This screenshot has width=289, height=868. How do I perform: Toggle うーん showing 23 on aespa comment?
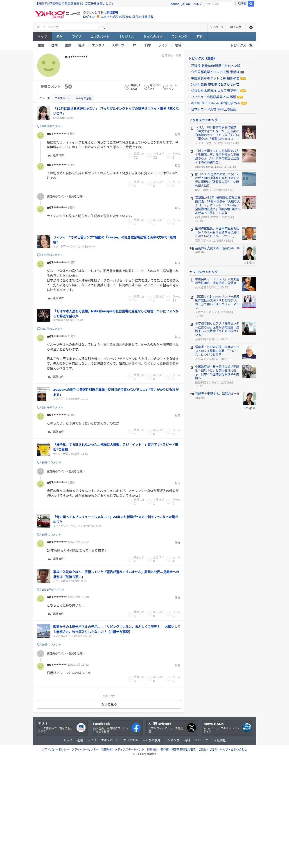(174, 298)
